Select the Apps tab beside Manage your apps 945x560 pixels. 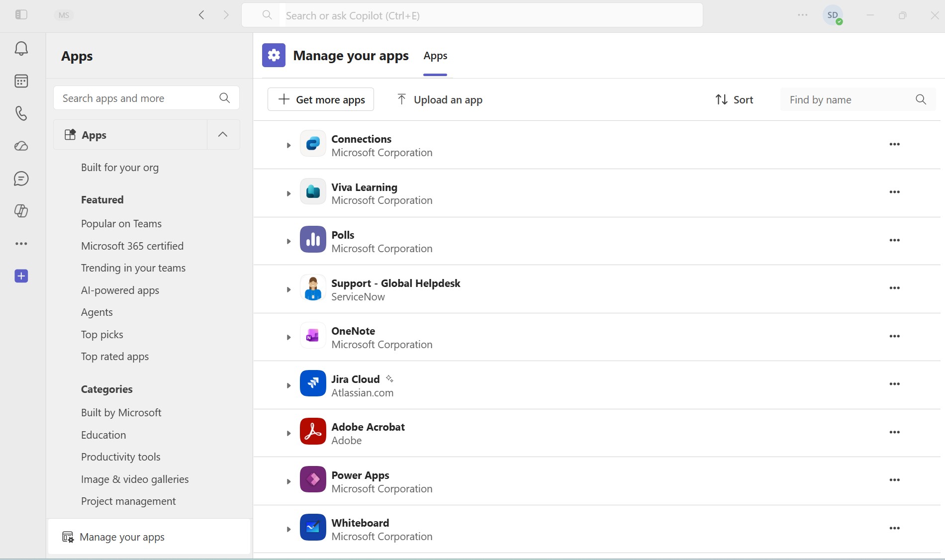point(435,56)
